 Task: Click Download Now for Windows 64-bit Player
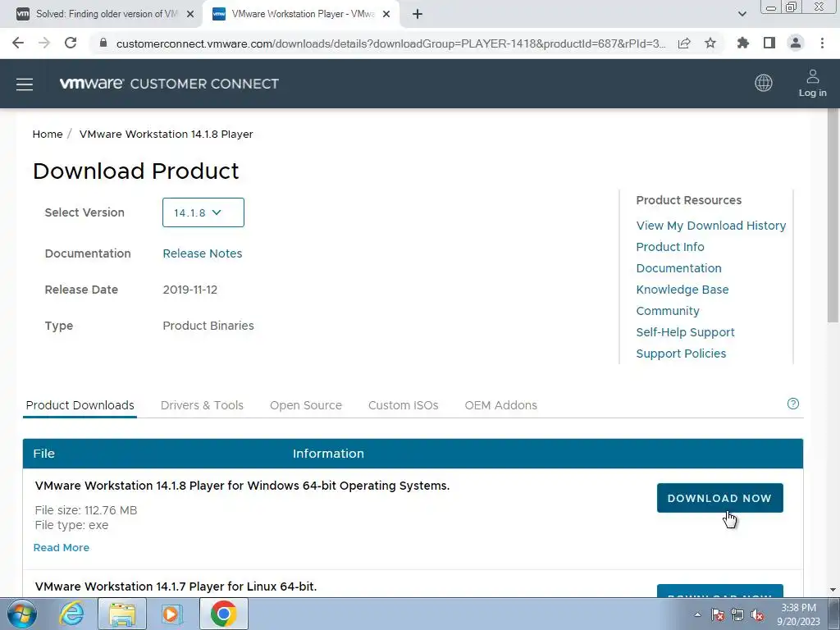point(719,498)
